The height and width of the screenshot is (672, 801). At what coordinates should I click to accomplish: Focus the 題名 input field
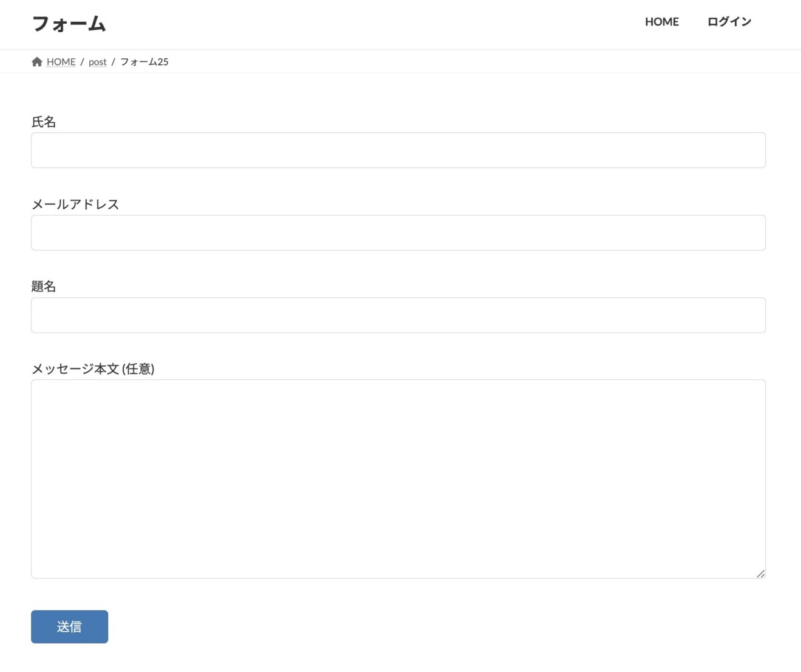(398, 314)
